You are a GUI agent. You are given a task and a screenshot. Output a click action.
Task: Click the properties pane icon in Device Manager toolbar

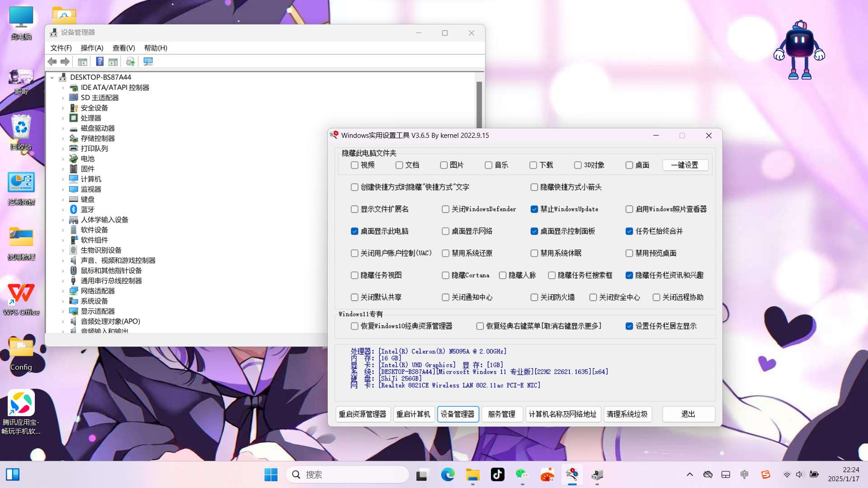(x=113, y=61)
